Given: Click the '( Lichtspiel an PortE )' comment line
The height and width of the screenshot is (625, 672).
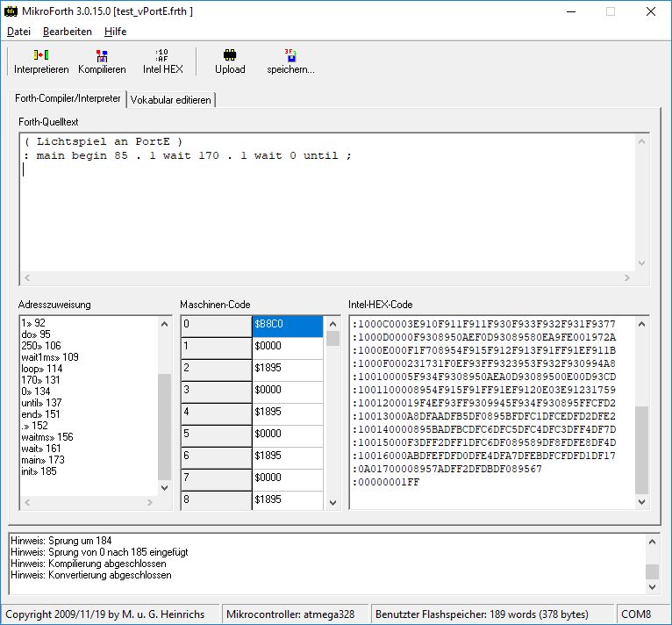Looking at the screenshot, I should click(x=104, y=141).
